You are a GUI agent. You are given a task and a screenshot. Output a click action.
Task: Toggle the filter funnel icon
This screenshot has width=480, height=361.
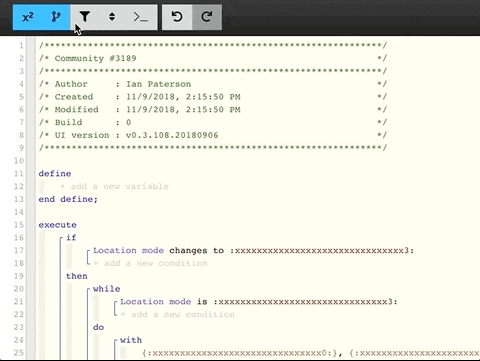pyautogui.click(x=85, y=17)
